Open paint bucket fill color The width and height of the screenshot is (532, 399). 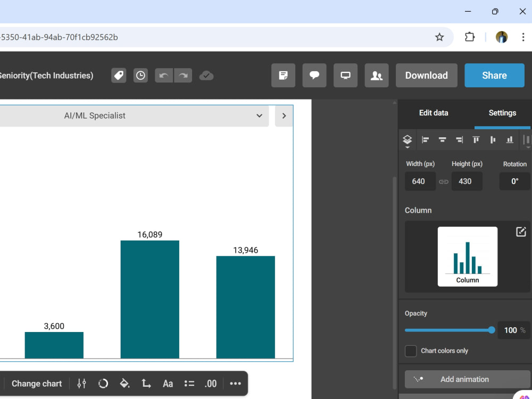tap(124, 384)
